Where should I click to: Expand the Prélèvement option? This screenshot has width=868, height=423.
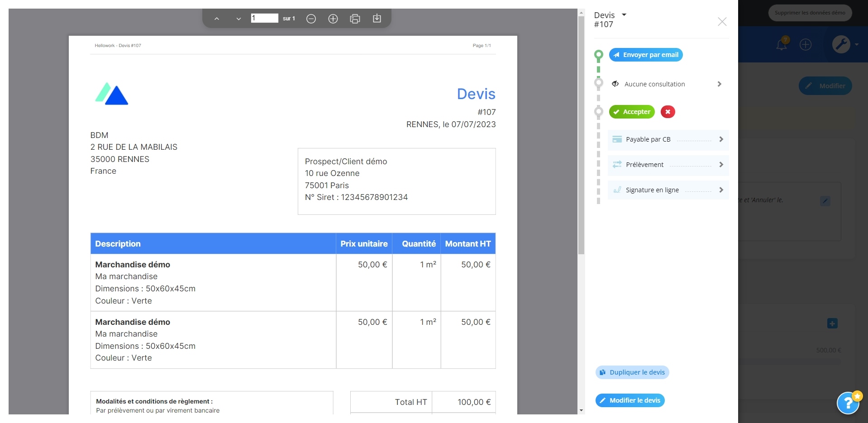coord(668,165)
